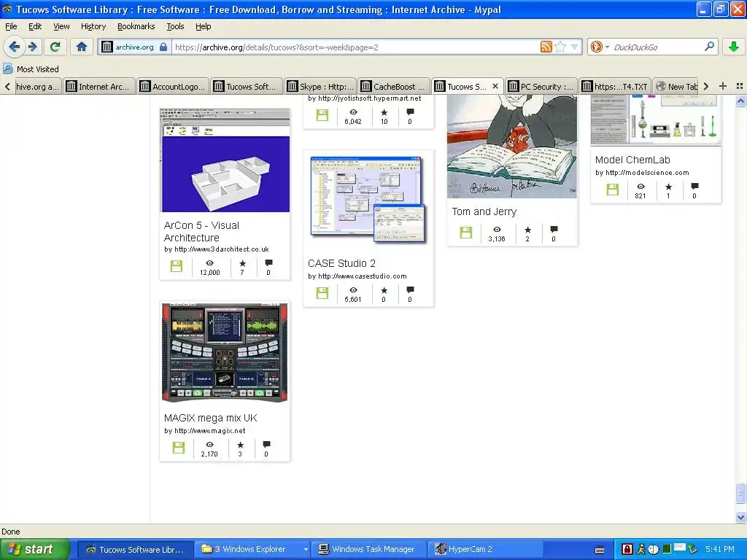The height and width of the screenshot is (560, 747).
Task: Go back with the browser Back arrow
Action: coord(15,47)
